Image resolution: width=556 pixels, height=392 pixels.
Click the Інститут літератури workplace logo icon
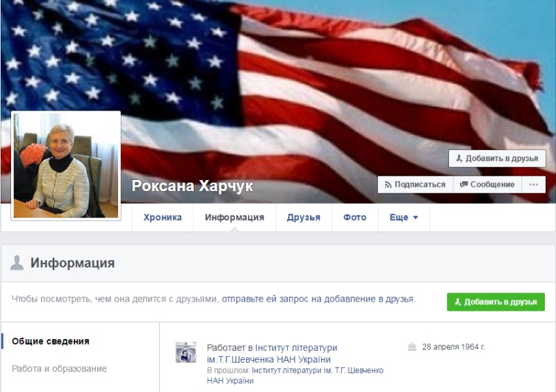[186, 352]
